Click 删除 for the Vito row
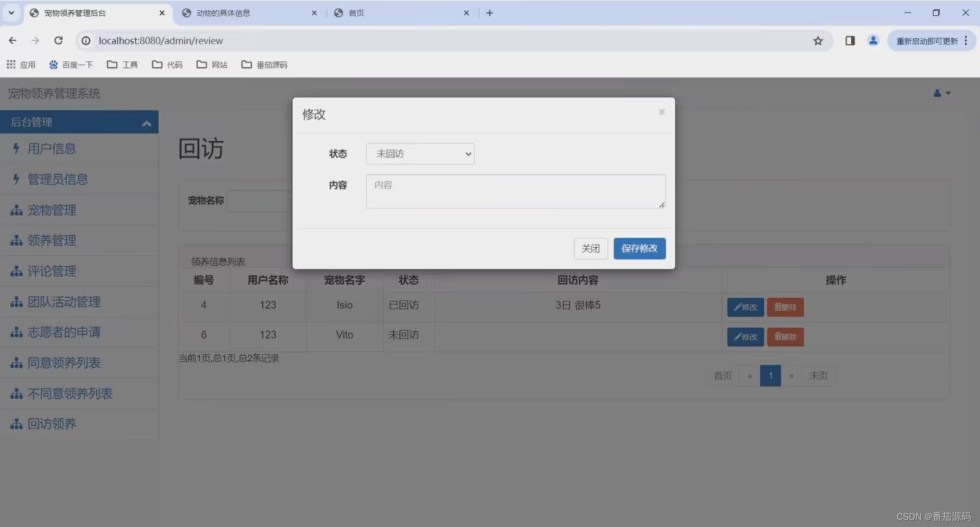This screenshot has width=980, height=527. (785, 337)
